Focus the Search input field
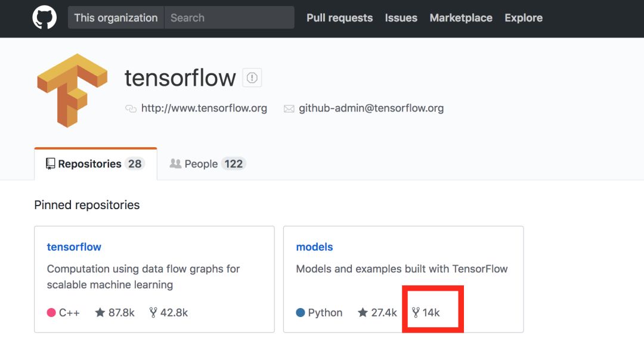 [x=229, y=18]
